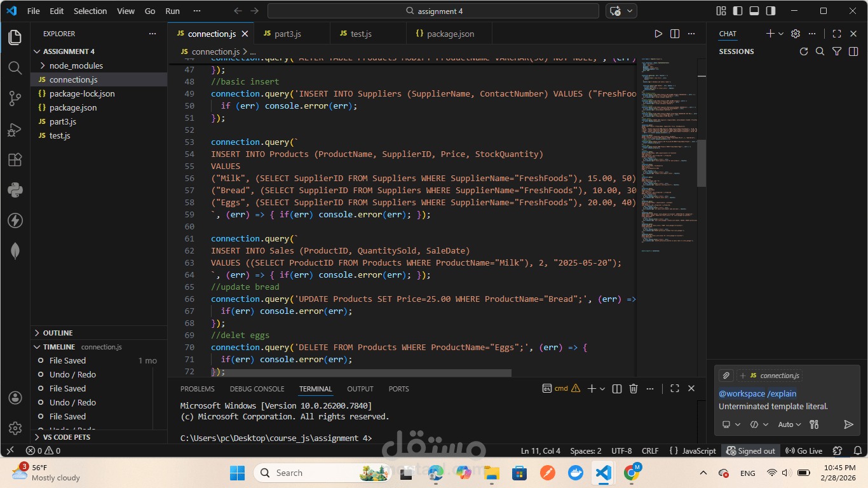Send the chat message
This screenshot has width=868, height=488.
click(848, 424)
